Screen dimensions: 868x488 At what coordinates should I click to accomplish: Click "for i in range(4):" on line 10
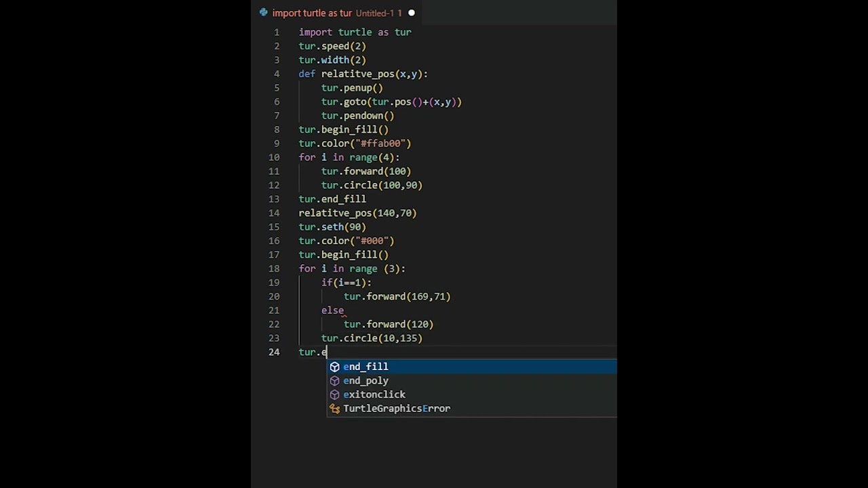[349, 157]
